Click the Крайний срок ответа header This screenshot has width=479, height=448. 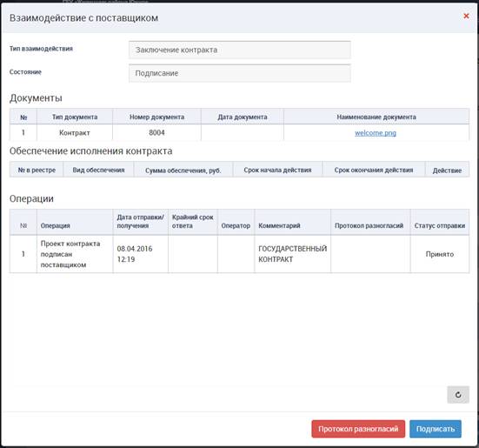[192, 222]
